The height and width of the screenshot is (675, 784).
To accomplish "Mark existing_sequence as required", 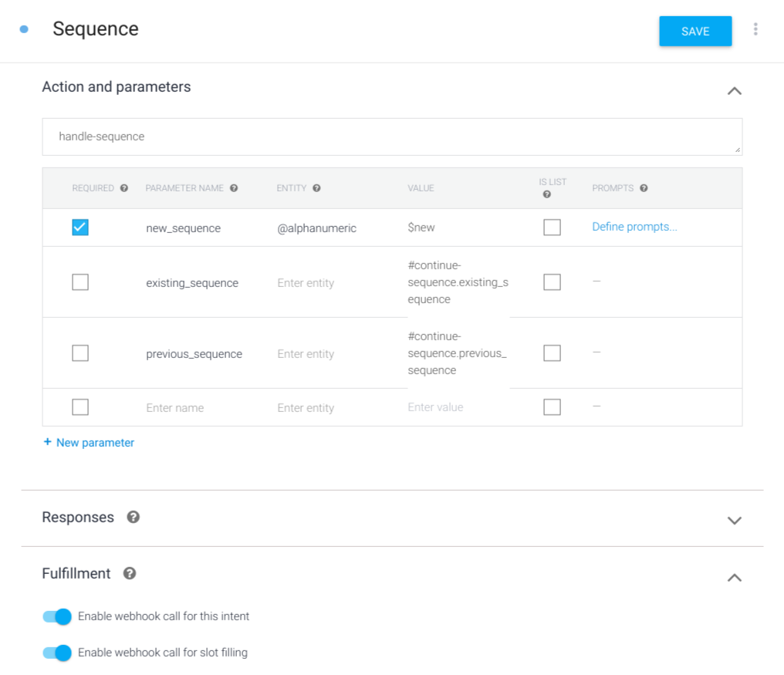I will pos(80,282).
